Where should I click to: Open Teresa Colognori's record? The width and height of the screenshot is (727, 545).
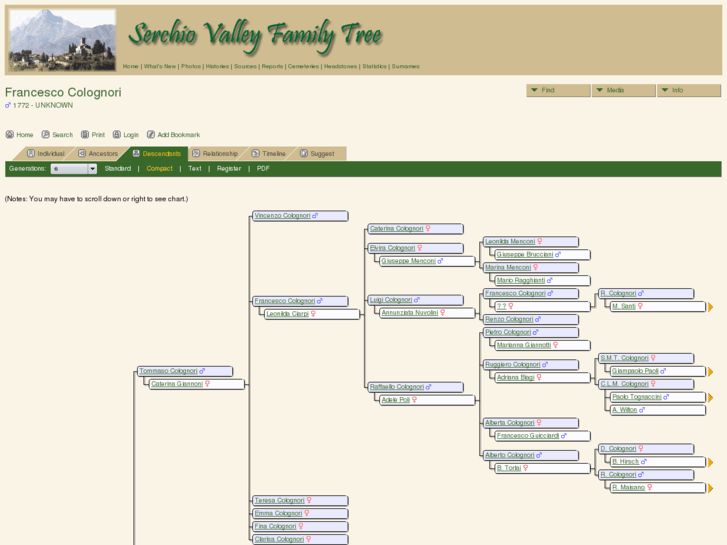(279, 500)
